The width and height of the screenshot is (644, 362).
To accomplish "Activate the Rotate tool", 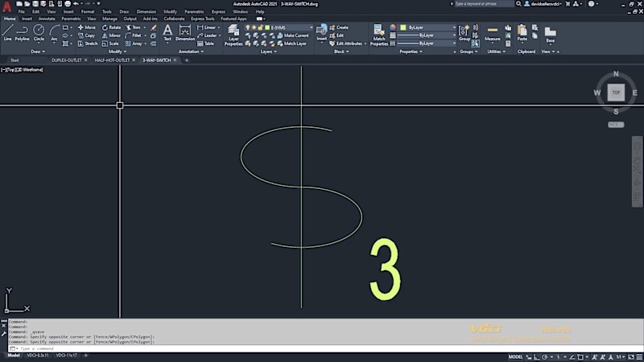I will click(111, 27).
